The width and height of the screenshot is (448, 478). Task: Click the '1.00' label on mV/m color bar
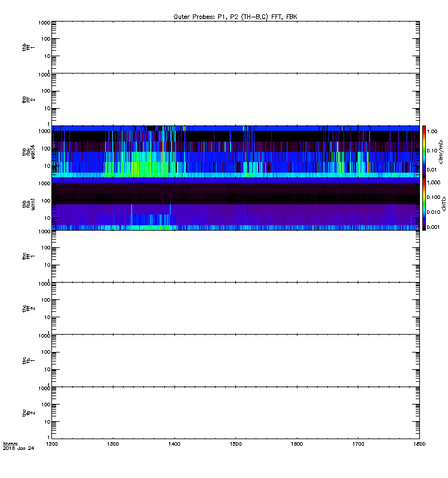432,131
